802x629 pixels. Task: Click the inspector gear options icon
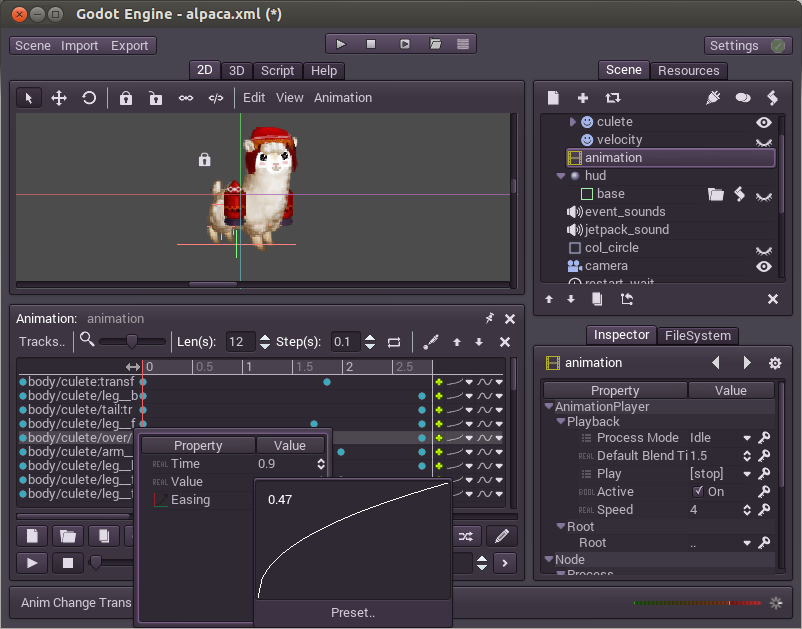774,363
